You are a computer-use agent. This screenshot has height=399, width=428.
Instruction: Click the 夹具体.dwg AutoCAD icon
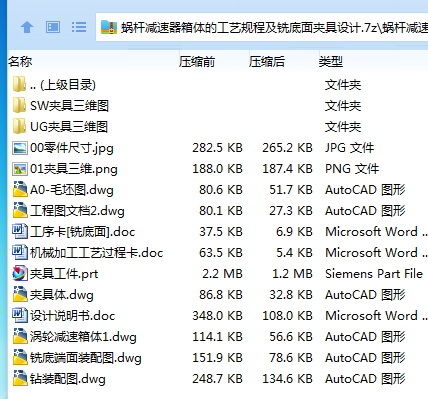coord(20,294)
